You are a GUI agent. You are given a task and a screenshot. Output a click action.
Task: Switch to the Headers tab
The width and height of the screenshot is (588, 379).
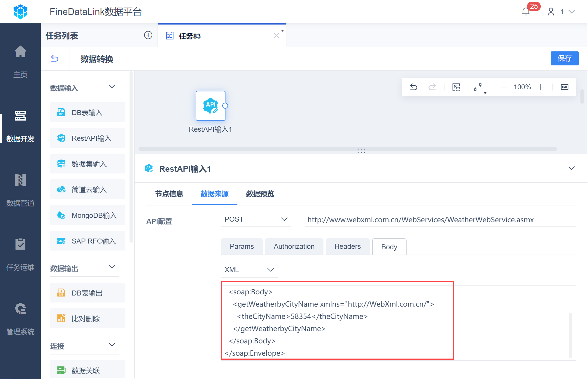pos(347,246)
